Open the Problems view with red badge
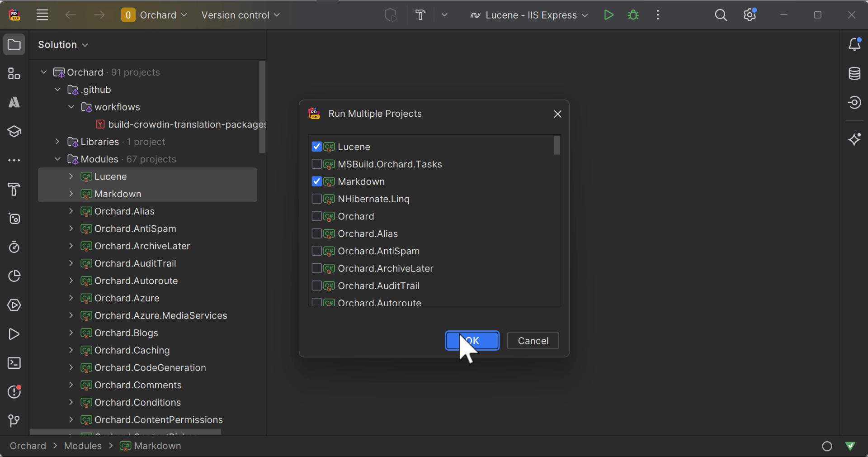This screenshot has width=868, height=457. tap(14, 392)
